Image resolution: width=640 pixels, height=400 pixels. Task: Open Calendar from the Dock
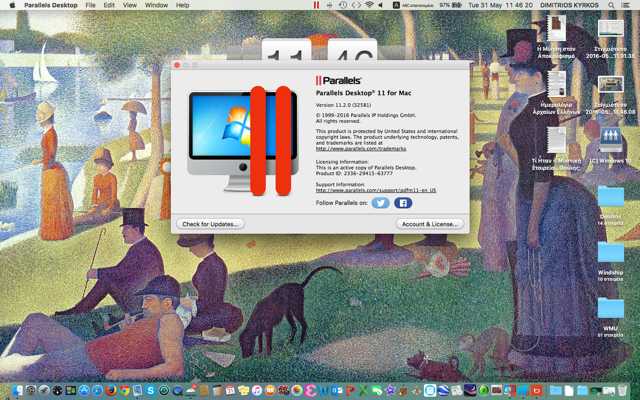230,390
